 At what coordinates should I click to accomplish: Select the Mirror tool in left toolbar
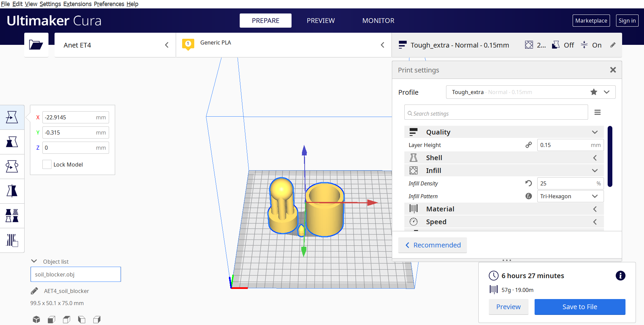[x=12, y=191]
